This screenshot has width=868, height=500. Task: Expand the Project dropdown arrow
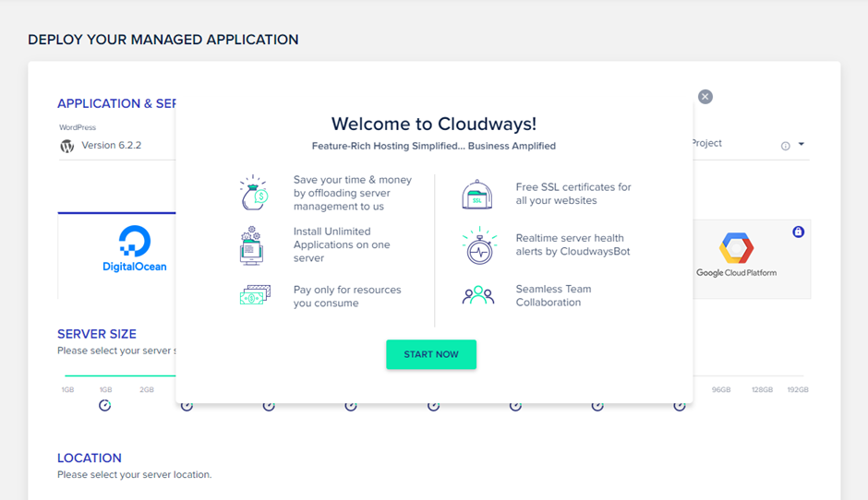(x=802, y=145)
